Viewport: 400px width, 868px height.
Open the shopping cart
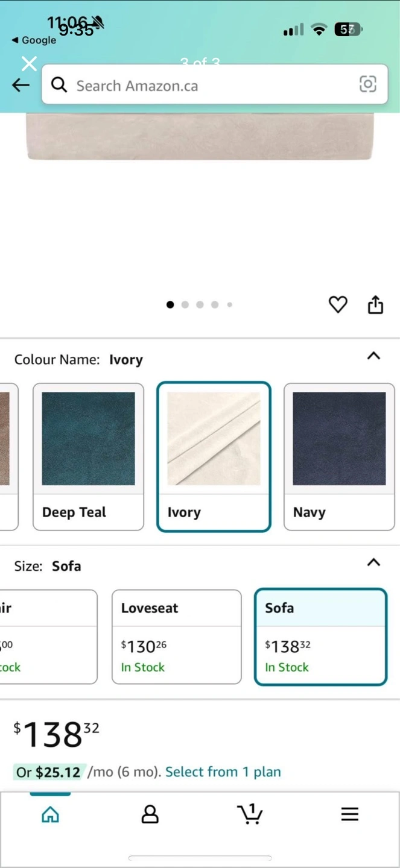click(x=249, y=814)
